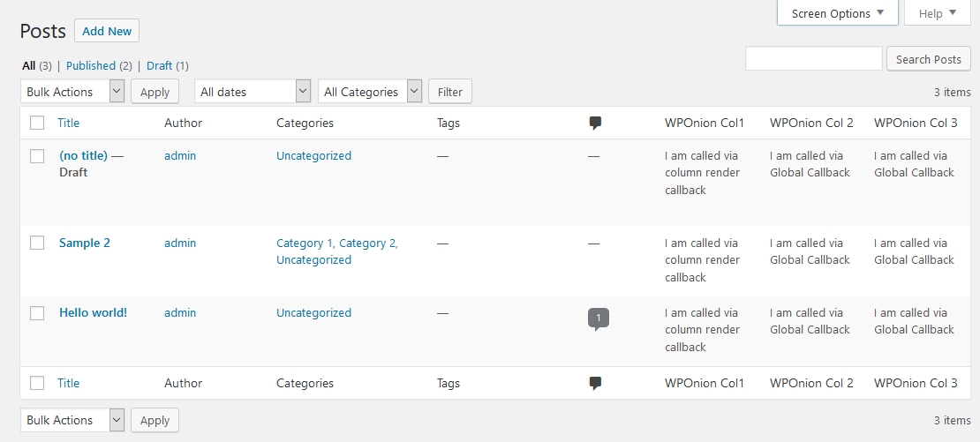
Task: Open the All Categories dropdown
Action: (x=370, y=92)
